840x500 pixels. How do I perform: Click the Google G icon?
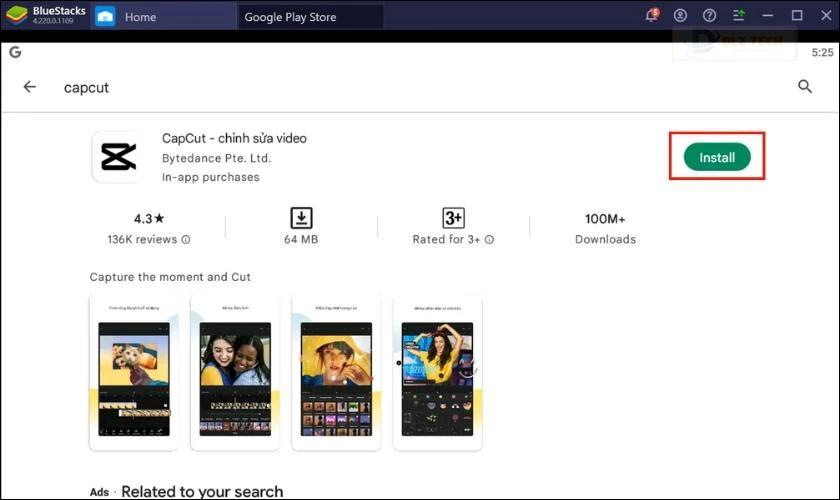point(16,52)
